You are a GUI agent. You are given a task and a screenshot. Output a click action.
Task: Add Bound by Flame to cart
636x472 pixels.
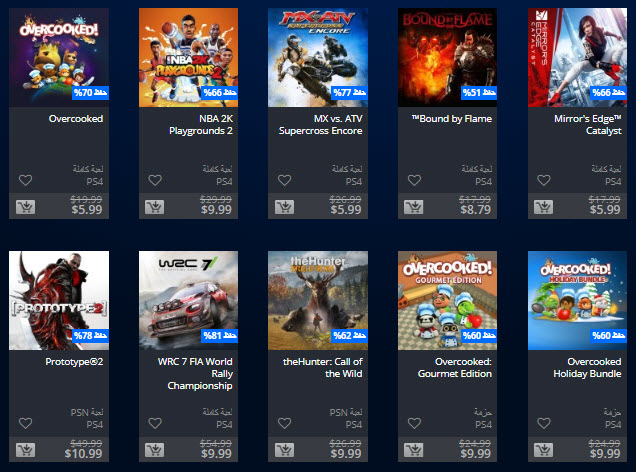414,207
